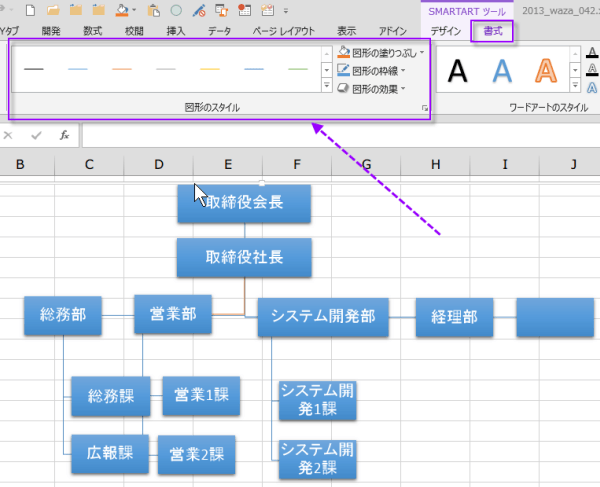Switch to the SmartArt デザイン tab
The width and height of the screenshot is (600, 487).
(x=446, y=31)
